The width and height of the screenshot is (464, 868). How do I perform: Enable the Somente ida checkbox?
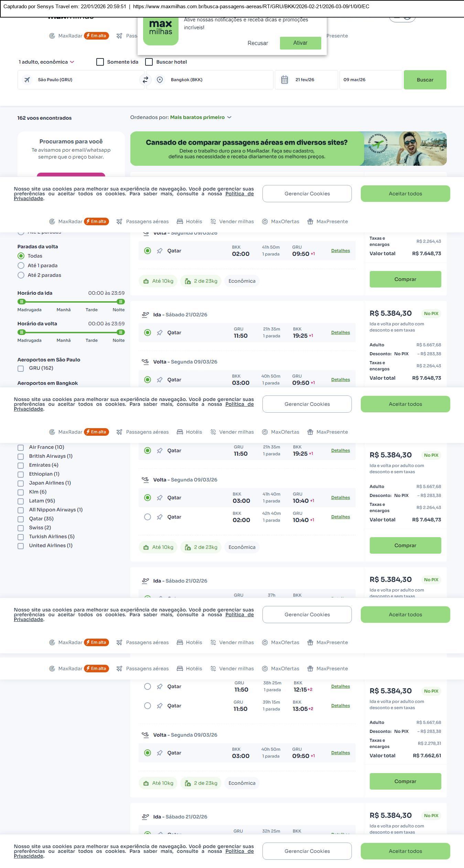point(100,62)
